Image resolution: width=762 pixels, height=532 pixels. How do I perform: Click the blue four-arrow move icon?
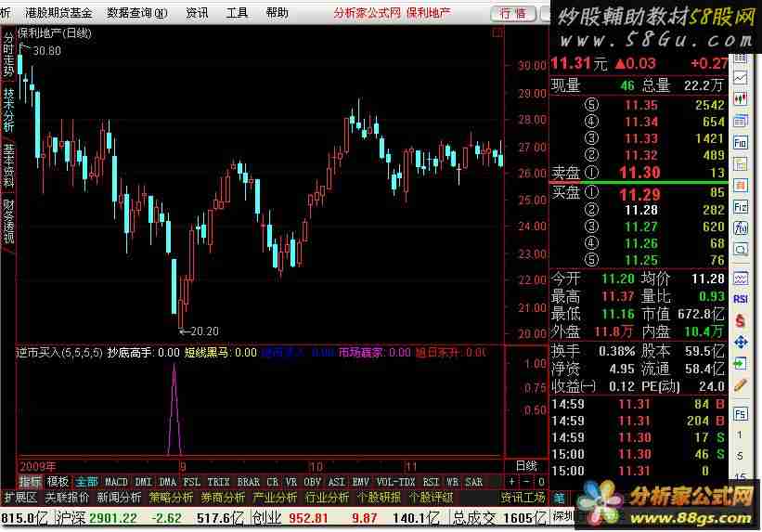741,343
